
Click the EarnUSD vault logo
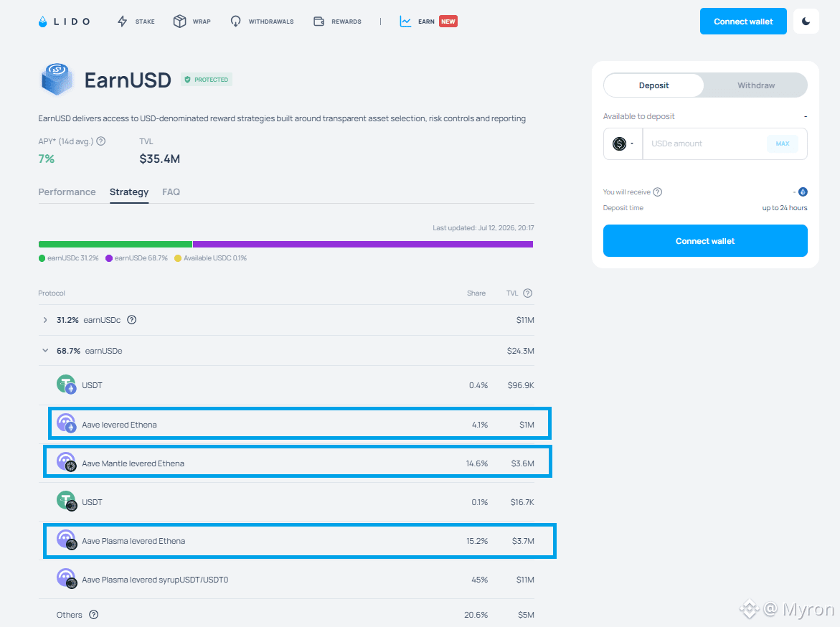pos(56,80)
